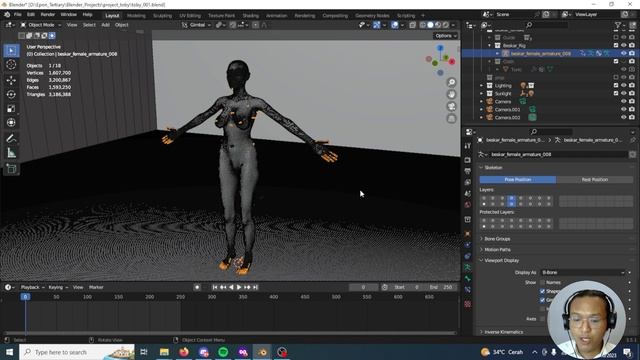Toggle eye icon for first Camera object
This screenshot has width=640, height=360.
pyautogui.click(x=624, y=102)
